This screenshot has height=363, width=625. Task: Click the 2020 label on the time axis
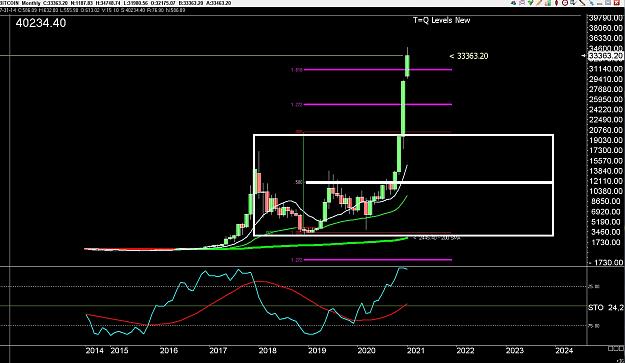point(366,351)
